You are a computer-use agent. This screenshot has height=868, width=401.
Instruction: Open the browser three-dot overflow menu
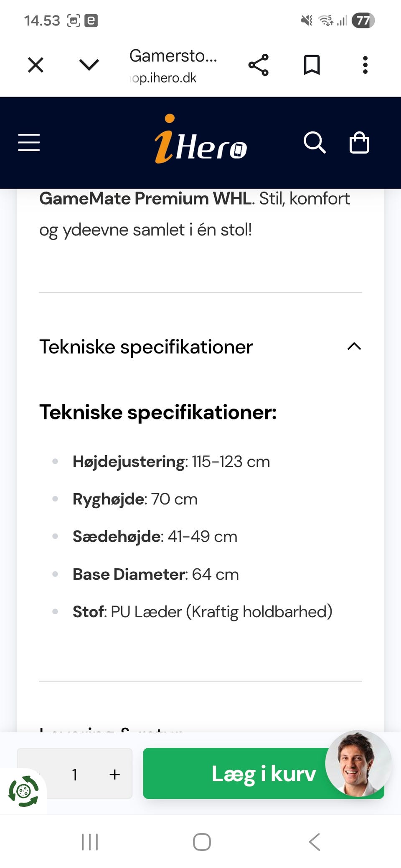tap(364, 65)
